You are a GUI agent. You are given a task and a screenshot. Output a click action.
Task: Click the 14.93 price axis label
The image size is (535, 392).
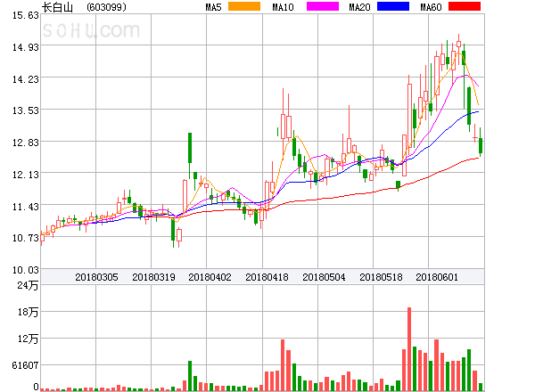click(26, 47)
